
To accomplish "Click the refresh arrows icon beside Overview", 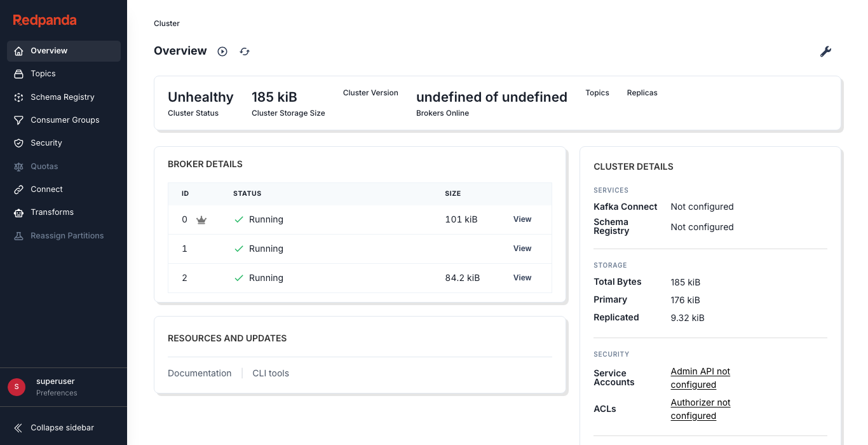I will click(245, 51).
